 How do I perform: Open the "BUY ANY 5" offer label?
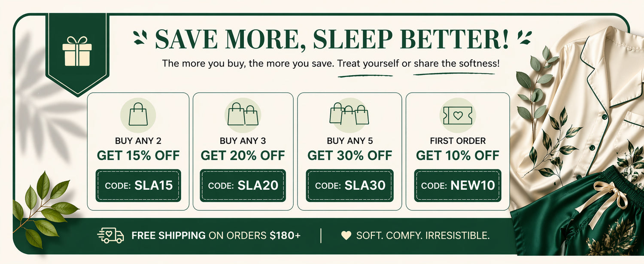pyautogui.click(x=349, y=141)
